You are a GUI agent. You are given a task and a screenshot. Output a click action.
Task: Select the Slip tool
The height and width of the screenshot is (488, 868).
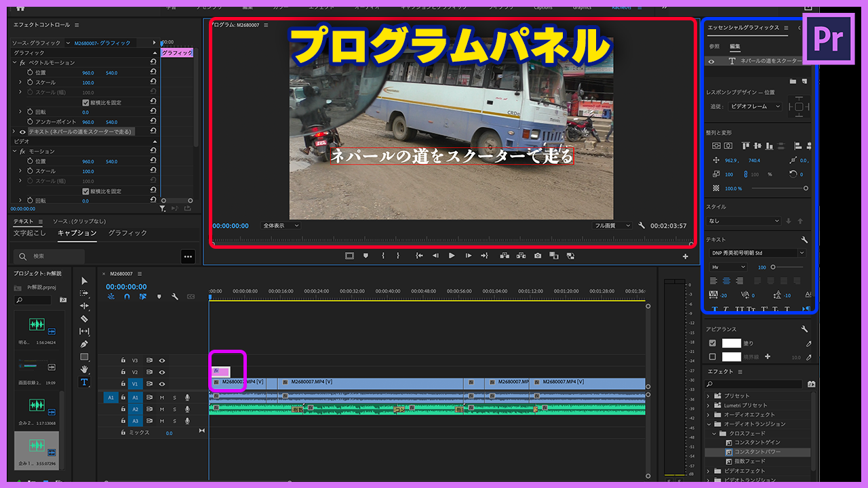[x=84, y=331]
